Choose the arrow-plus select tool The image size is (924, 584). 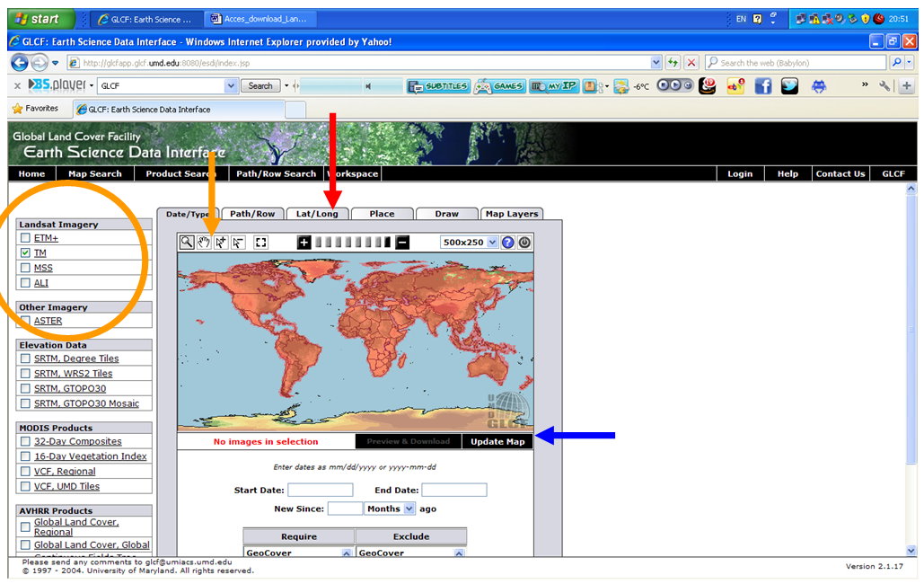pyautogui.click(x=221, y=243)
